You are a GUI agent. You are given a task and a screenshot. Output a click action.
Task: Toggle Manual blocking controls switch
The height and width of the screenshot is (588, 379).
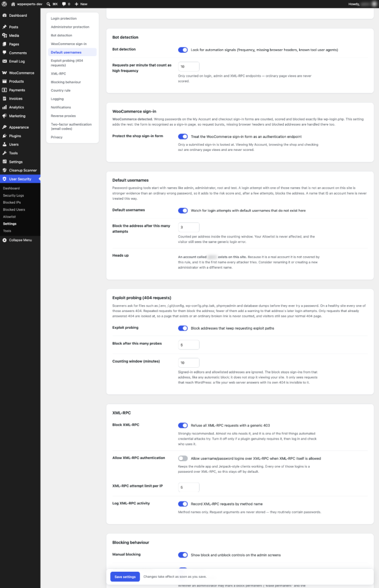pyautogui.click(x=183, y=554)
